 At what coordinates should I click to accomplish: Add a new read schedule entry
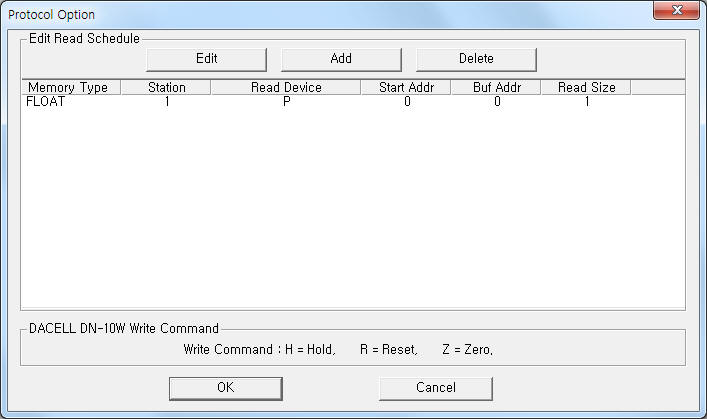(341, 59)
